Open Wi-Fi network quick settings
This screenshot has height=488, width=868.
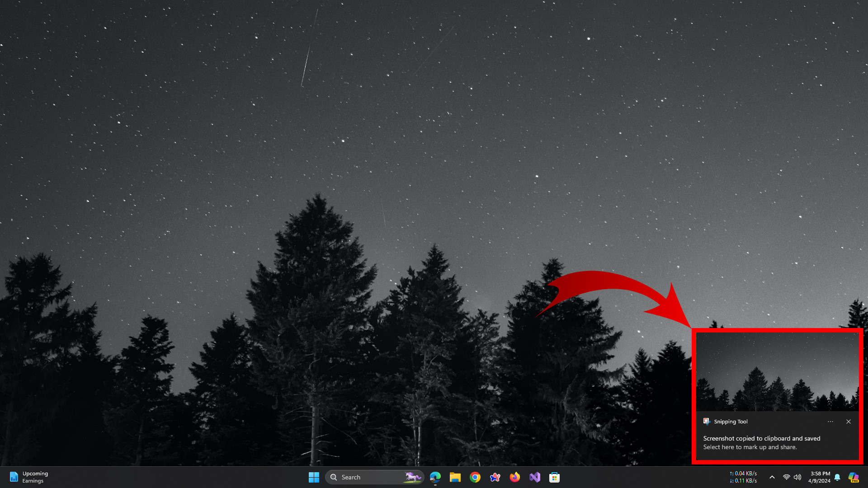point(786,477)
